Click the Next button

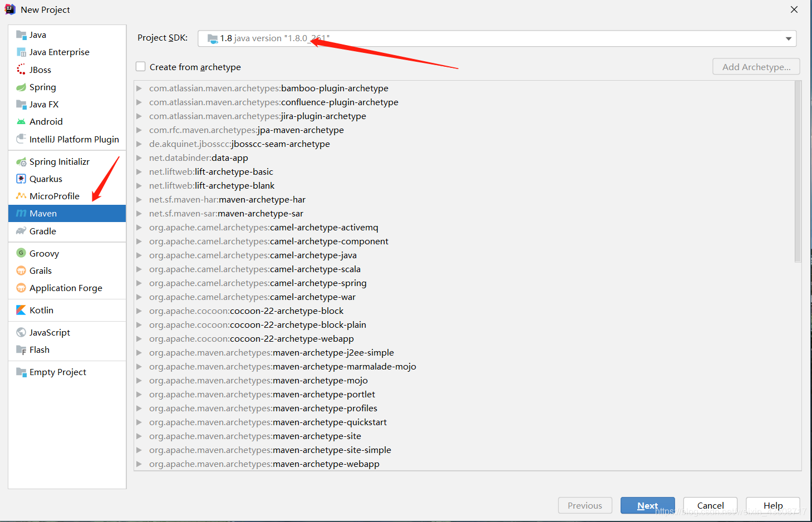[x=647, y=505]
